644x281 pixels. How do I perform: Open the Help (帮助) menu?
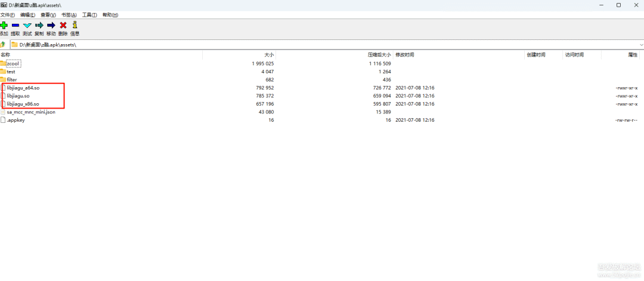click(x=110, y=15)
